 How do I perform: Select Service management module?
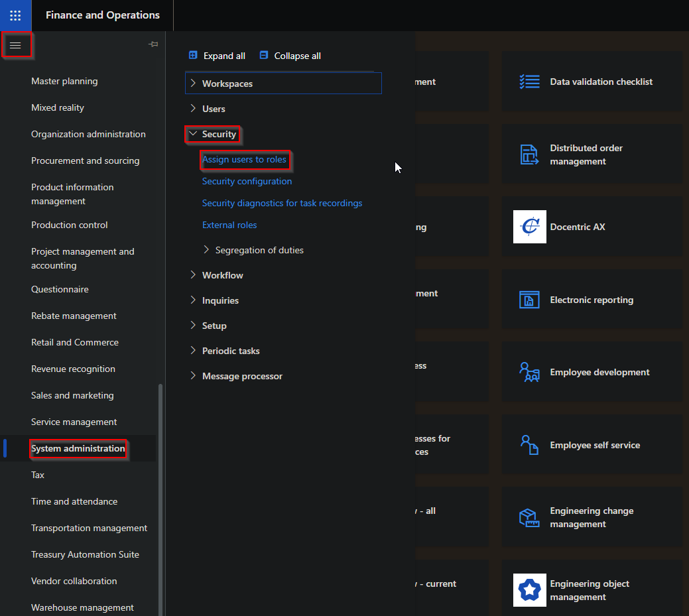pos(74,422)
